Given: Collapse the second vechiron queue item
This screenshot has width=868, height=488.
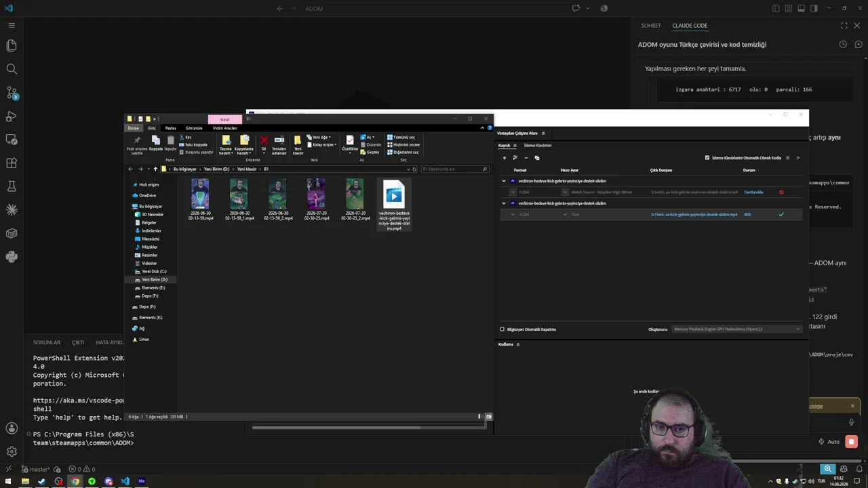Looking at the screenshot, I should tap(504, 203).
